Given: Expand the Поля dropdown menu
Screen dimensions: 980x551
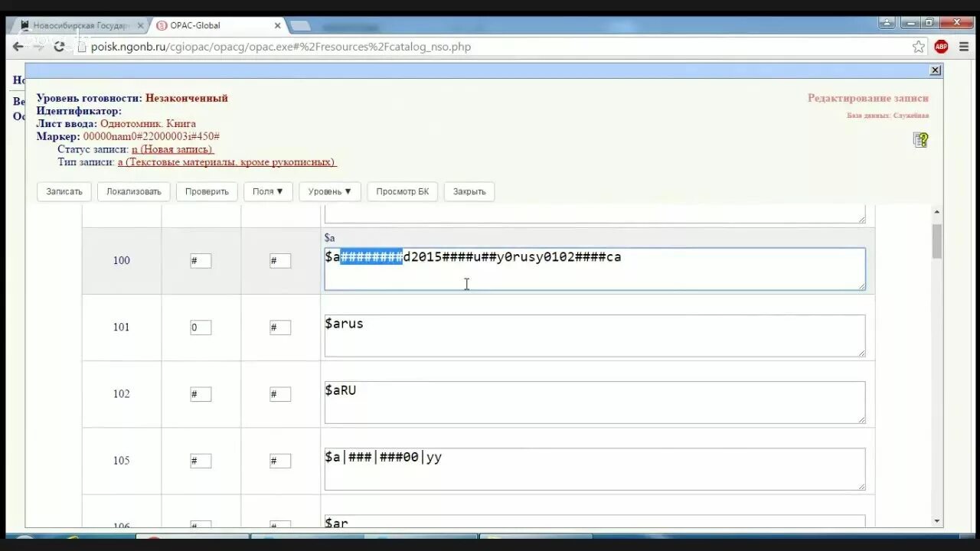Looking at the screenshot, I should [x=268, y=191].
